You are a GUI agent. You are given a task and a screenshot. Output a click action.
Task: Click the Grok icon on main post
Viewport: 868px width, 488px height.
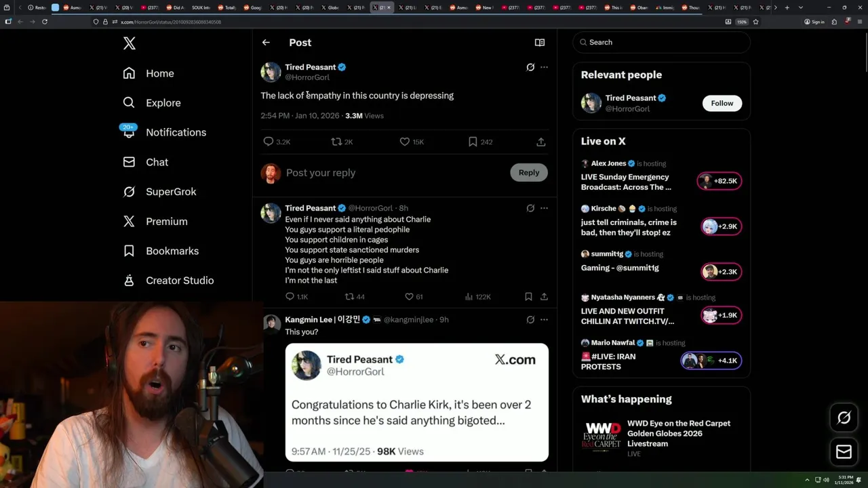[530, 67]
